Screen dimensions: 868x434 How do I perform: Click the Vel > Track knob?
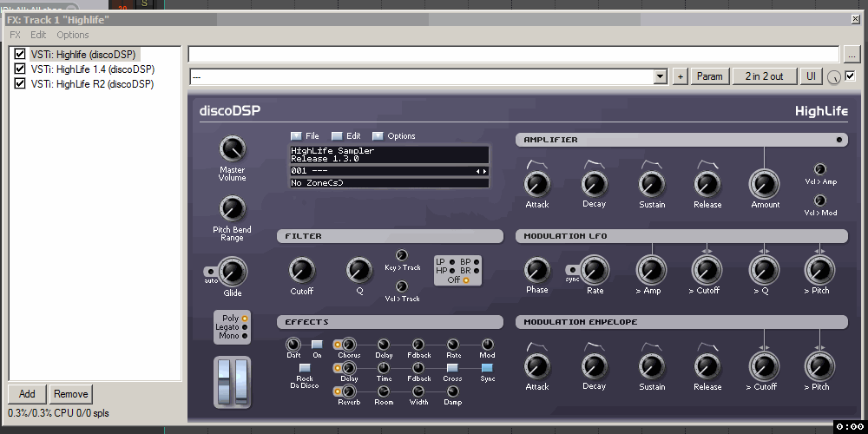point(402,286)
